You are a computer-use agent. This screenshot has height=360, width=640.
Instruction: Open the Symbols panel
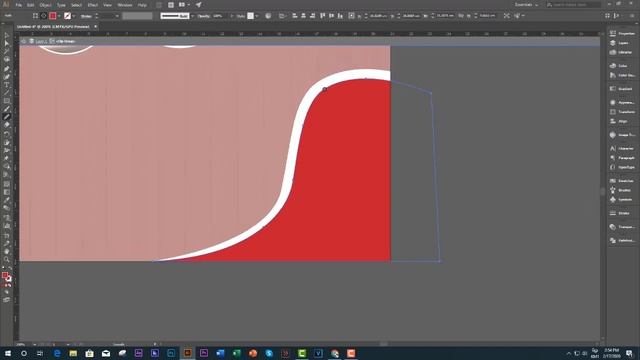pos(622,200)
